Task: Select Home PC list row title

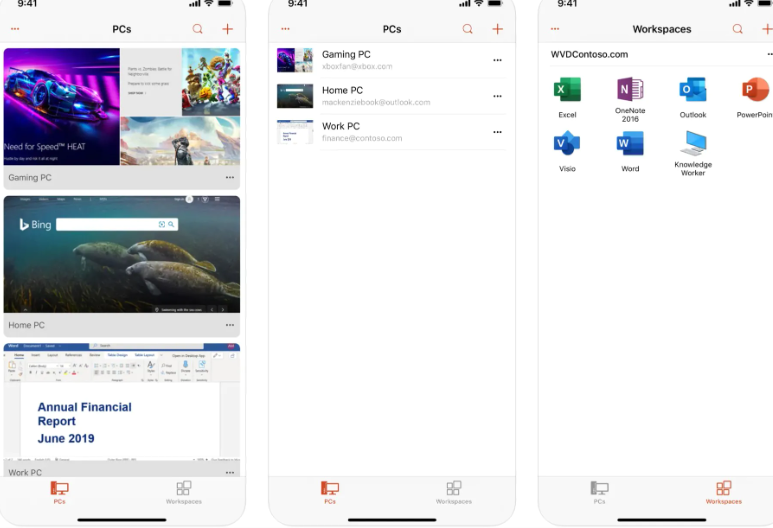Action: coord(342,90)
